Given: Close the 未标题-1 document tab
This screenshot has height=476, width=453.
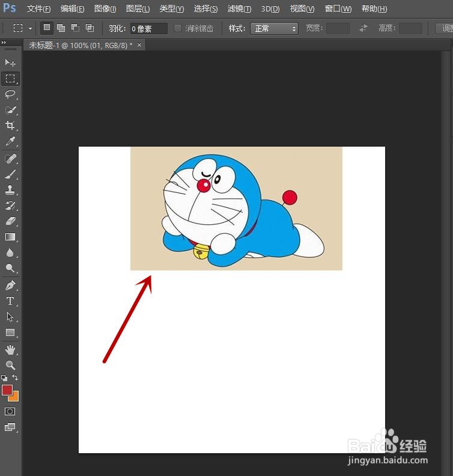Looking at the screenshot, I should tap(139, 45).
